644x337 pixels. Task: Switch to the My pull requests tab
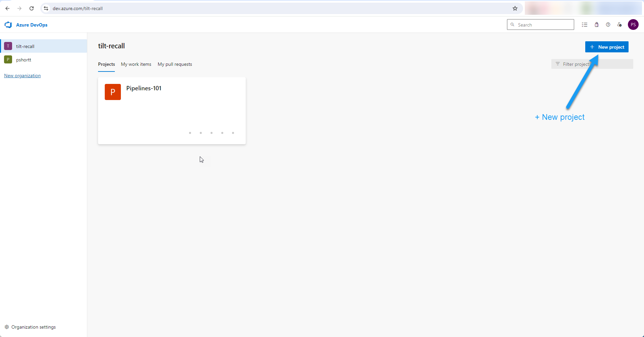[x=175, y=64]
